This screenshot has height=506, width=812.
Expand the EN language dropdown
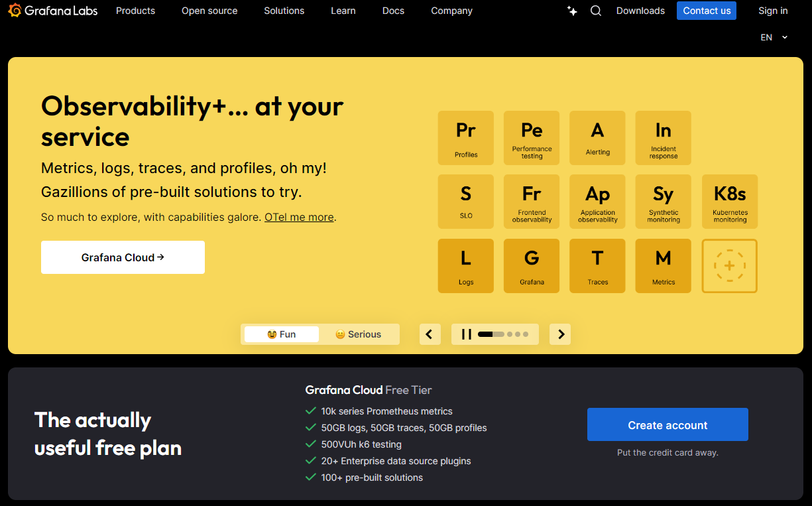[774, 38]
